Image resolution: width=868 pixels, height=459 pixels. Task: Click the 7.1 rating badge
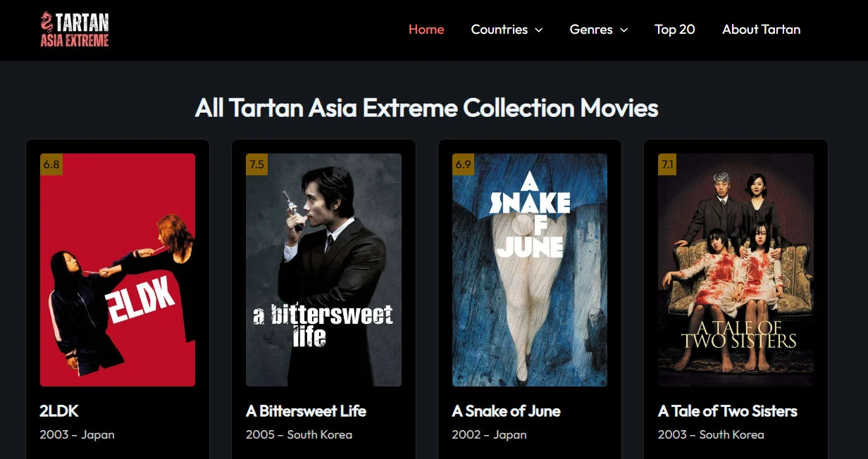pos(667,165)
